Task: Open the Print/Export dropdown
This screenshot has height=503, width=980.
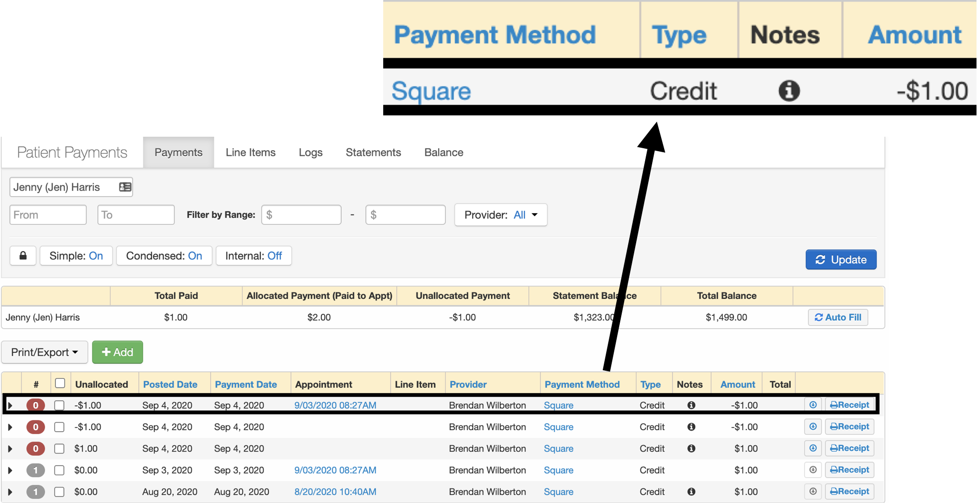Action: (45, 352)
